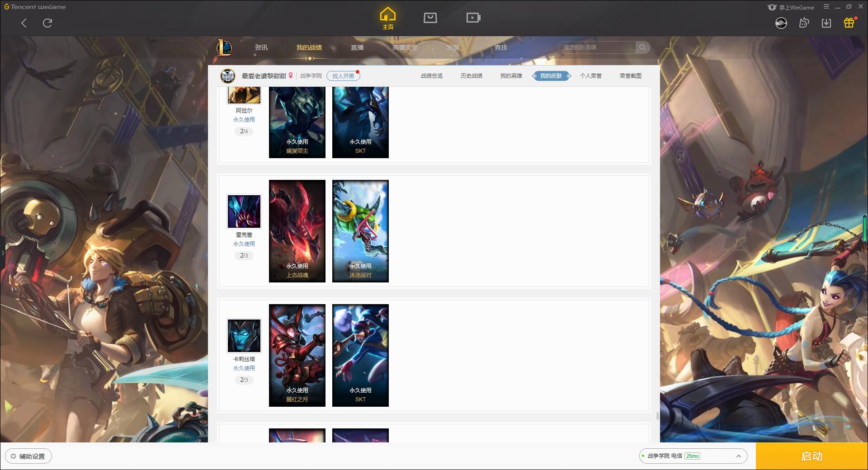This screenshot has height=470, width=868.
Task: Click the 战争学院 server label
Action: tap(311, 76)
